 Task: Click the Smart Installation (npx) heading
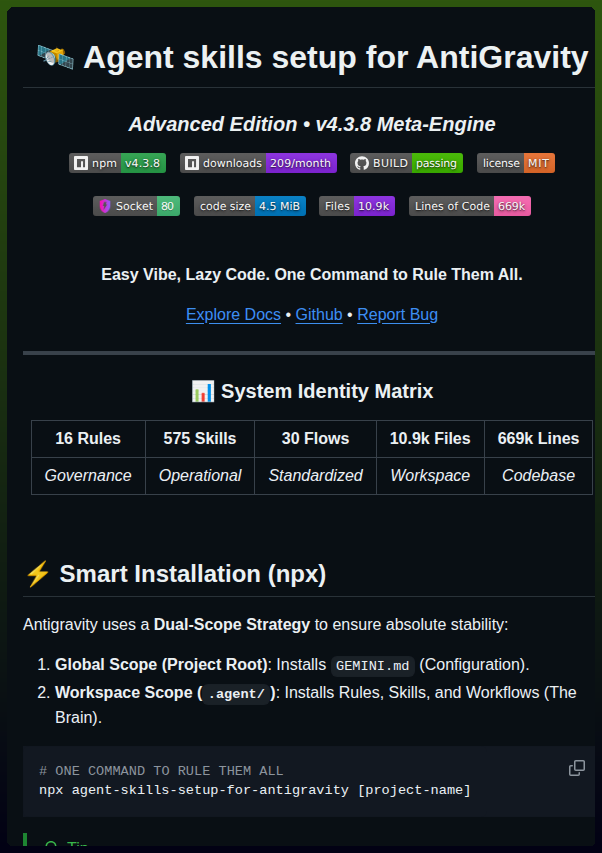coord(193,574)
